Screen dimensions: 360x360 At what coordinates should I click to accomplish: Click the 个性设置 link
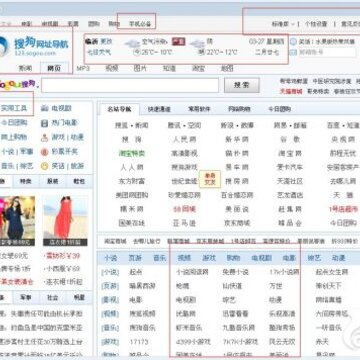point(316,24)
